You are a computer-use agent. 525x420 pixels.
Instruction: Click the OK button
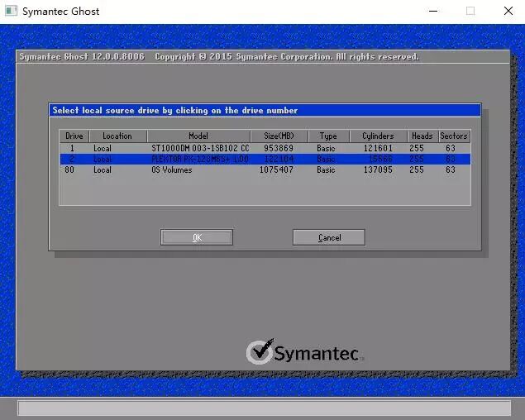(197, 237)
